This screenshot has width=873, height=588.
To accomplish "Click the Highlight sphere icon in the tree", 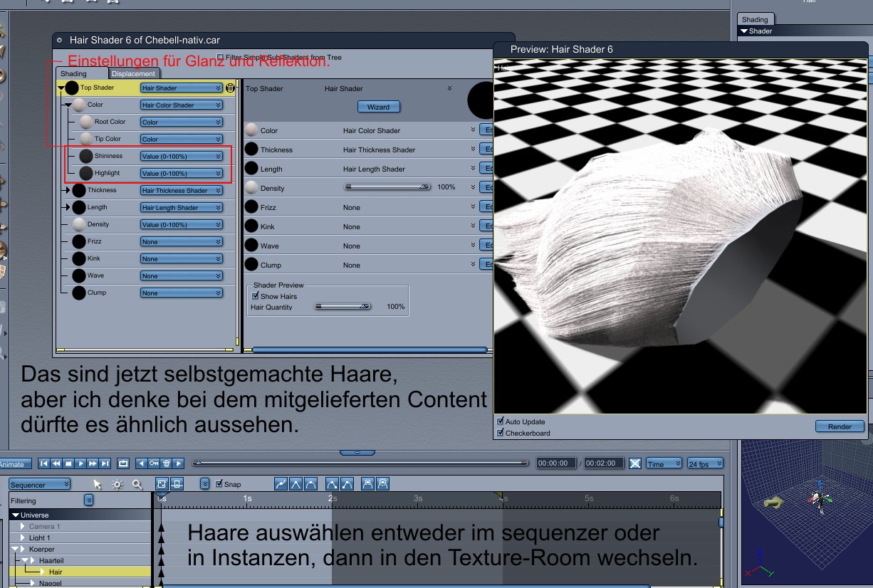I will (x=86, y=173).
